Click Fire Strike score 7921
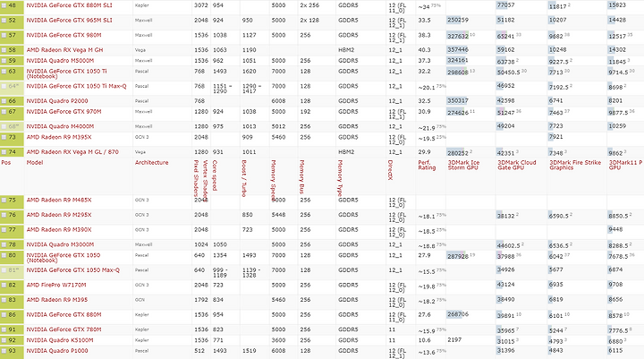The width and height of the screenshot is (644, 359). point(556,137)
